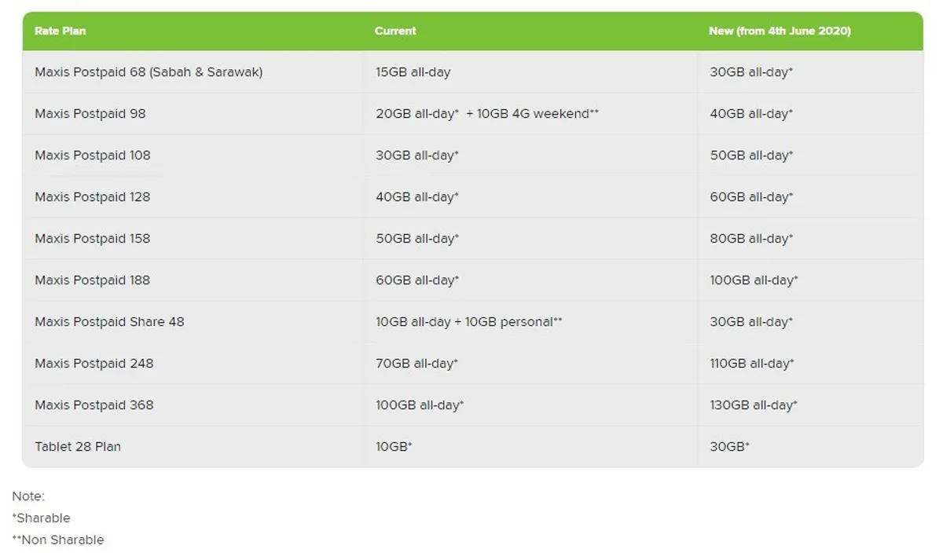Click new 60GB all-day for Postpaid 128
Image resolution: width=943 pixels, height=560 pixels.
751,197
